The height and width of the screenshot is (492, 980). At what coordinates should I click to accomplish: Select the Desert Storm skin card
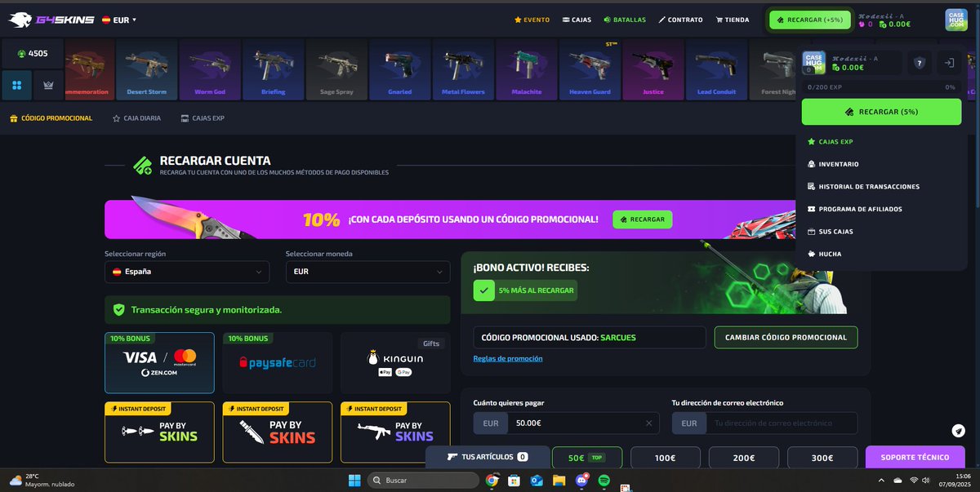coord(146,70)
